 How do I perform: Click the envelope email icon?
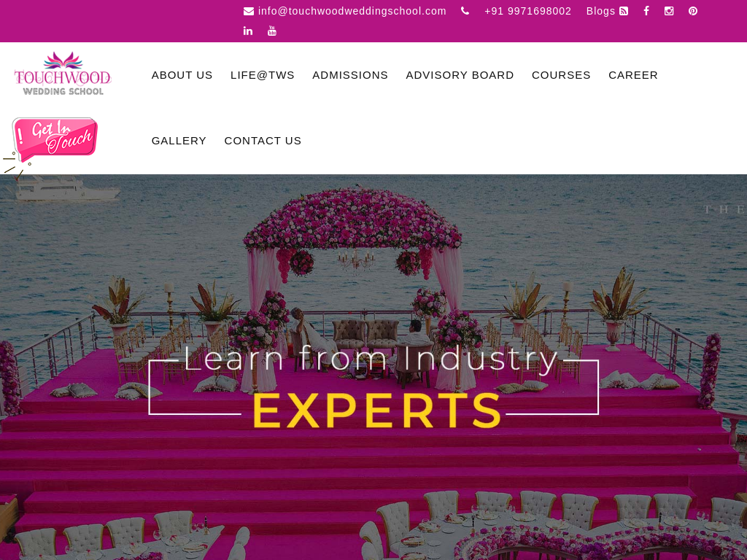pyautogui.click(x=249, y=11)
